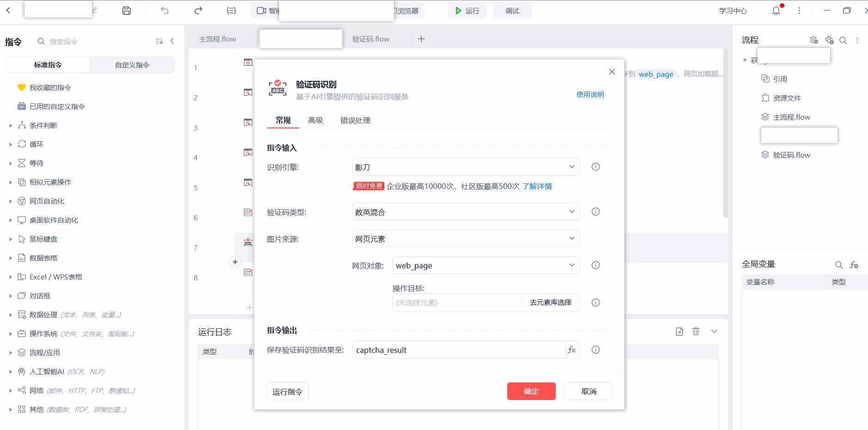Click the red 确定 button
Viewport: 868px width, 430px height.
click(x=531, y=391)
